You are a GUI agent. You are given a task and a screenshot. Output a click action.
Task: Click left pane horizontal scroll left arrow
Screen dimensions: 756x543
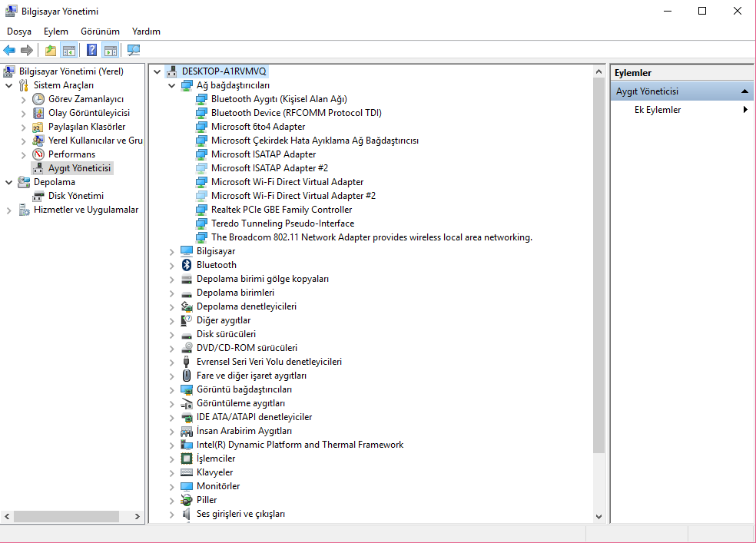(x=7, y=516)
